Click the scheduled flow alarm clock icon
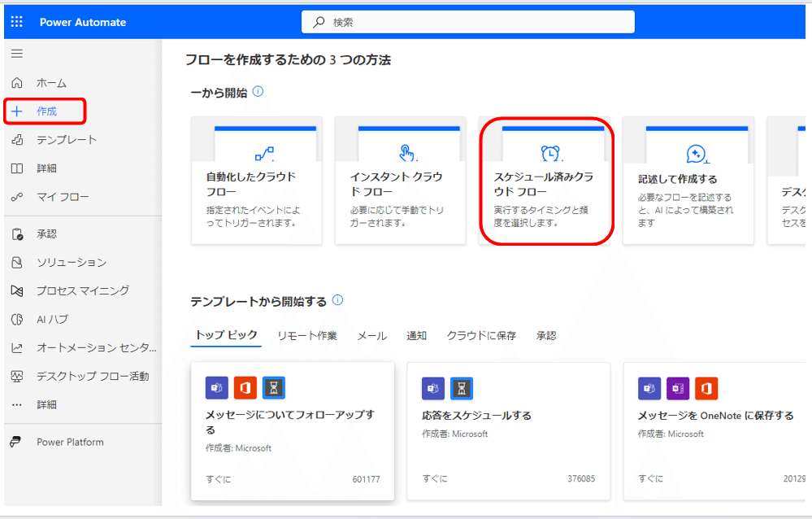The height and width of the screenshot is (519, 812). coord(552,154)
